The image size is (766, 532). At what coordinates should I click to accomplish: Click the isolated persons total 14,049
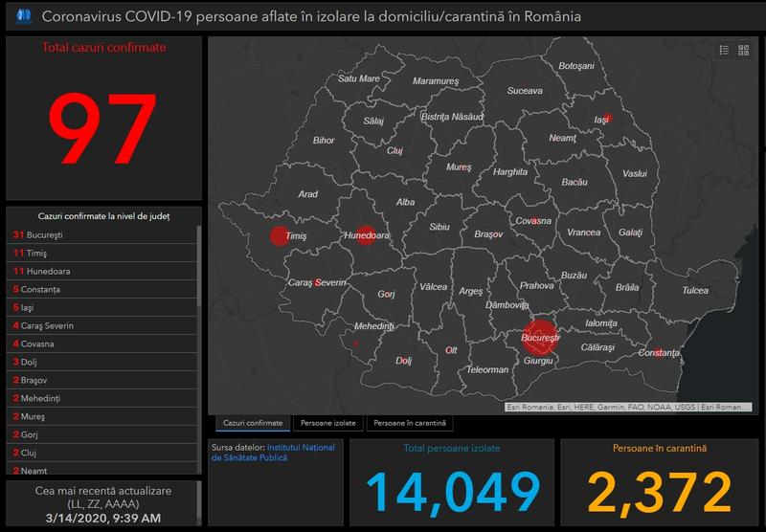click(x=453, y=493)
